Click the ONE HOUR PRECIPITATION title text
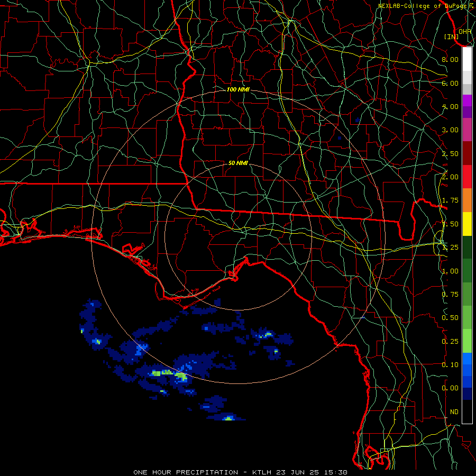The width and height of the screenshot is (476, 476). click(x=186, y=472)
